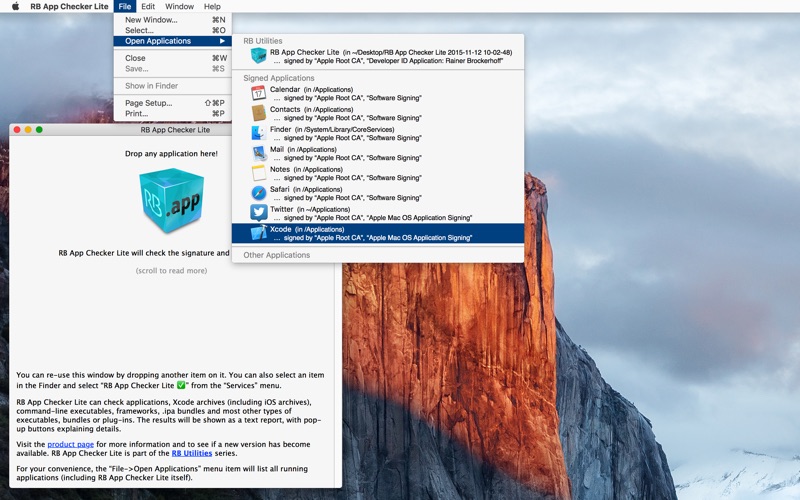Choose New Window… from File menu
The height and width of the screenshot is (500, 800).
coord(151,19)
